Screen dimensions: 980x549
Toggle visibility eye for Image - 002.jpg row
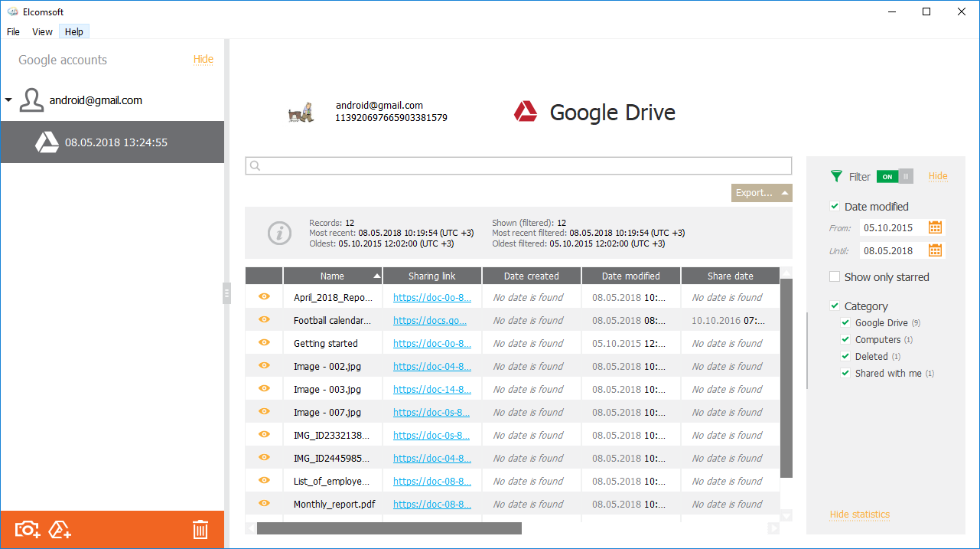coord(263,366)
